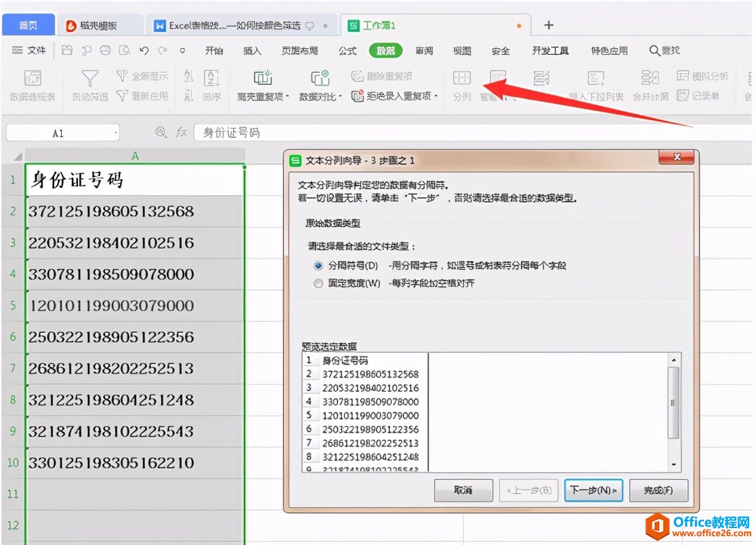This screenshot has height=545, width=756.
Task: Click the 自动筛选 funnel filter icon
Action: 90,79
